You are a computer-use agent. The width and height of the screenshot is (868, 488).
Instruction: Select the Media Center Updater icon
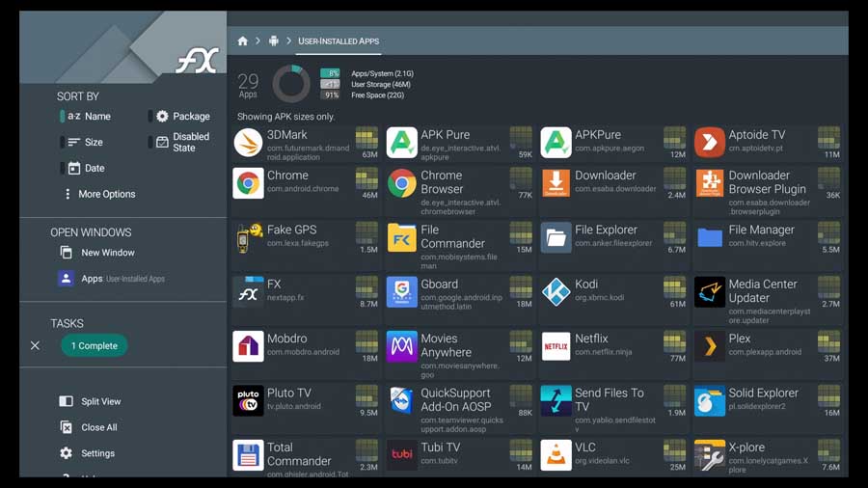coord(710,292)
